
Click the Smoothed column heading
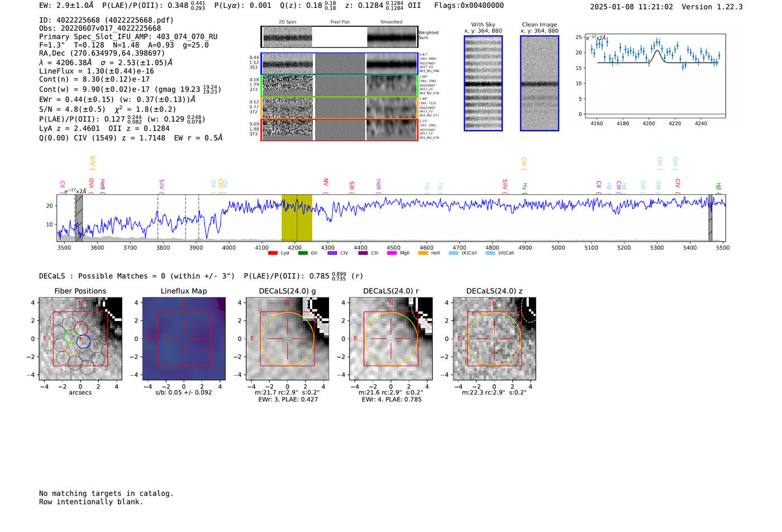(x=392, y=22)
